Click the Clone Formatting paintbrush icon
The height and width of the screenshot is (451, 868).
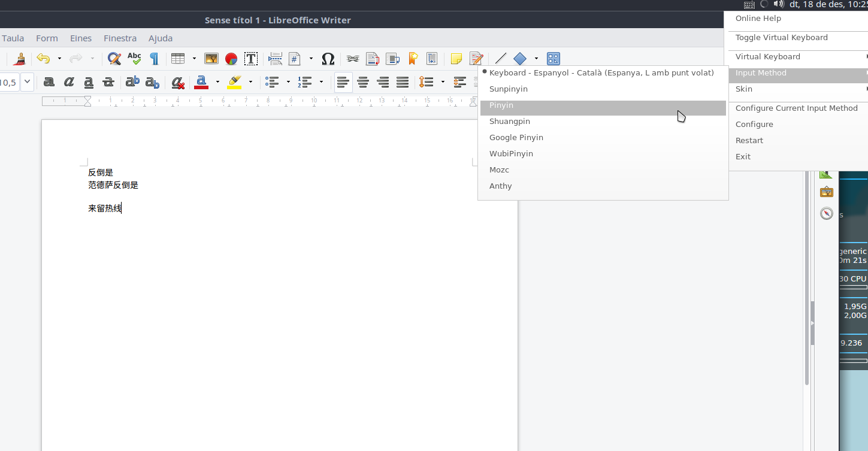tap(20, 59)
